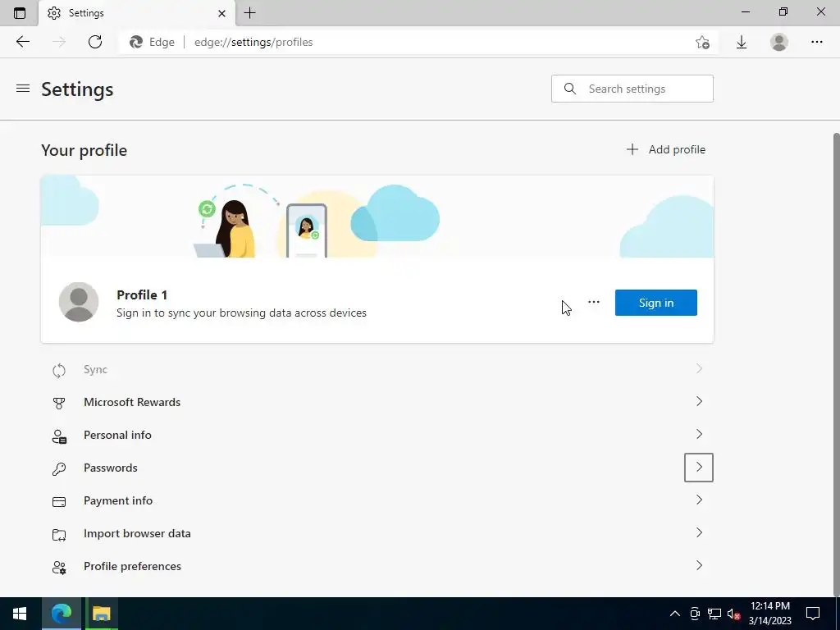
Task: Click the Microsoft Rewards trophy icon
Action: click(59, 403)
